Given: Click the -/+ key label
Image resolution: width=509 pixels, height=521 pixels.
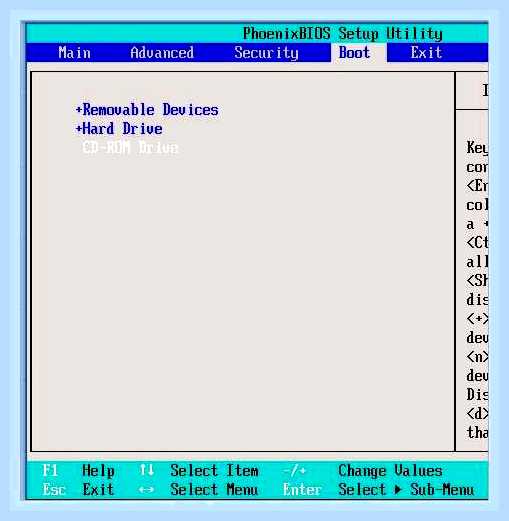Looking at the screenshot, I should 295,471.
